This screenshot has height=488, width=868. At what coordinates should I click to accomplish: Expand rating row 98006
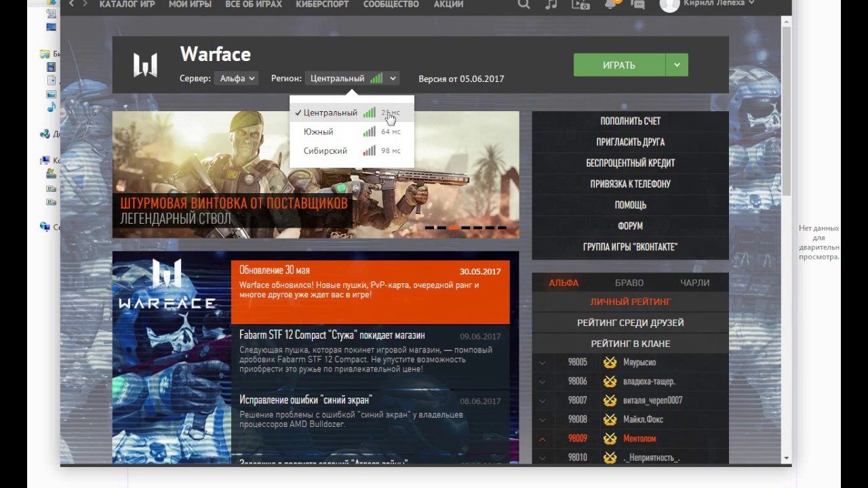pyautogui.click(x=542, y=382)
